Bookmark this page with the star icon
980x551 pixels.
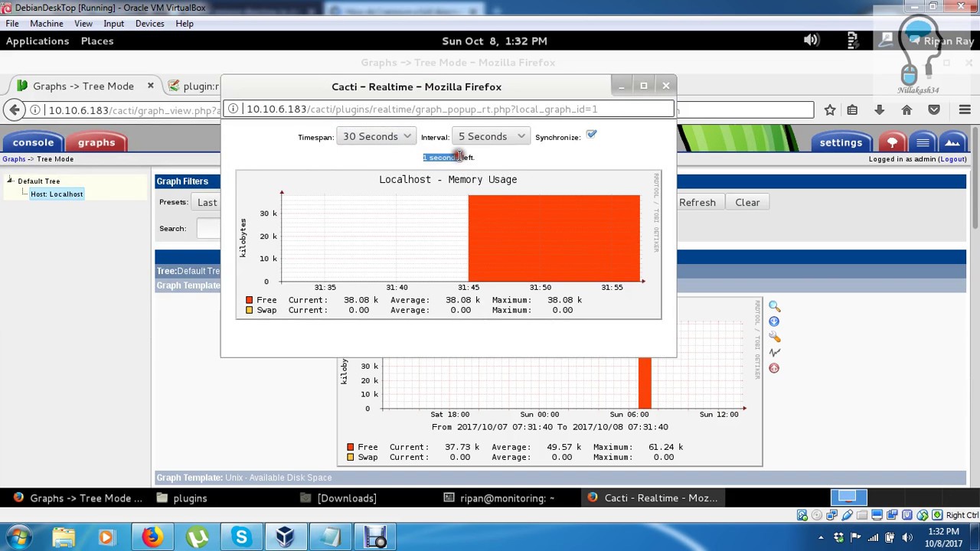point(830,110)
